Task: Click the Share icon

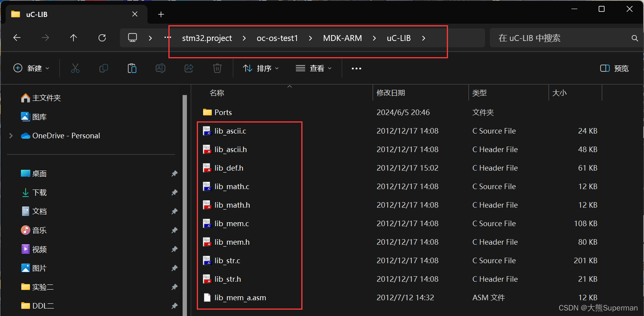Action: [189, 69]
